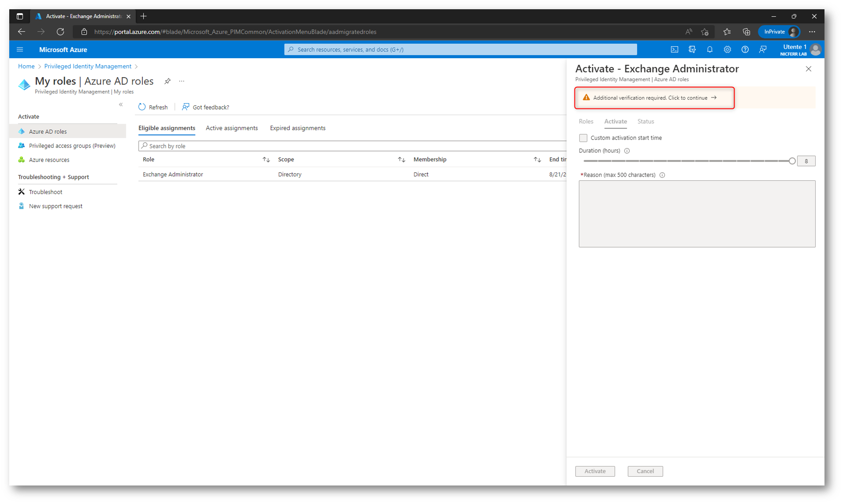This screenshot has height=504, width=843.
Task: Click the Duration hours slider handle
Action: pos(792,161)
